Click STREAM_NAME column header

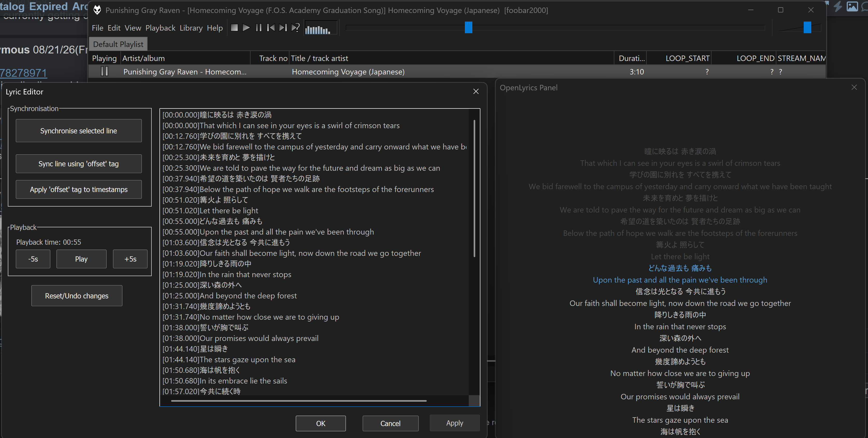pyautogui.click(x=801, y=58)
